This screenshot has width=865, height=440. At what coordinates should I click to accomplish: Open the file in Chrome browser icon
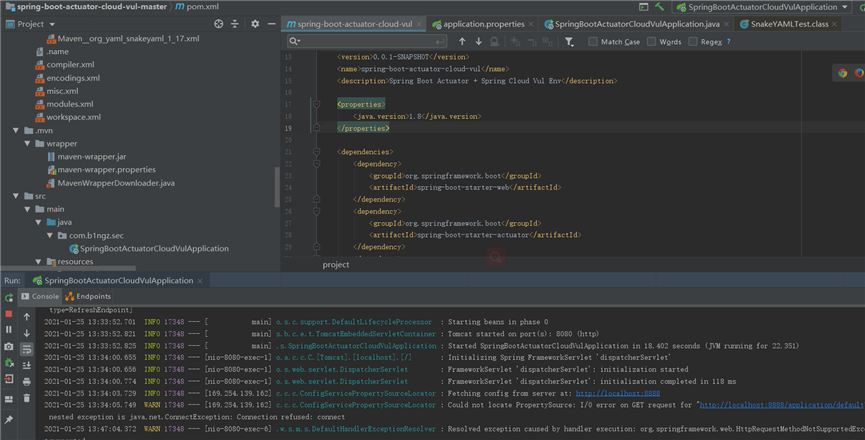click(842, 73)
